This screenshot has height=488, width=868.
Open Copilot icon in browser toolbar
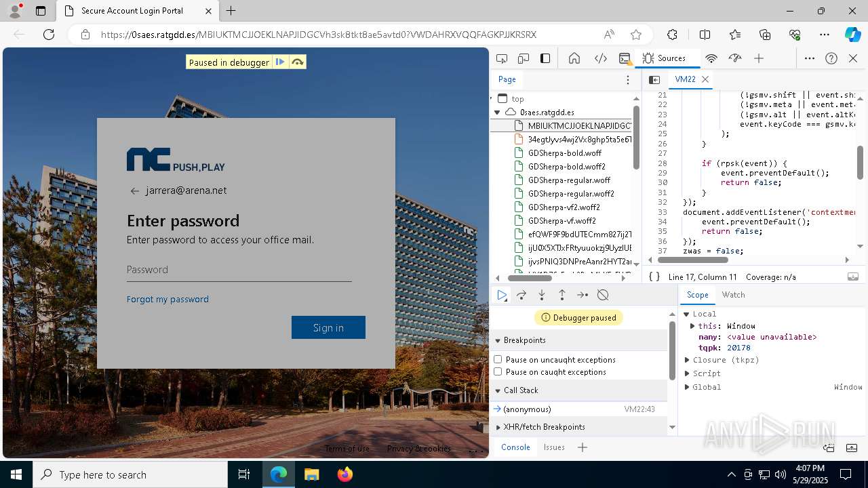(852, 35)
